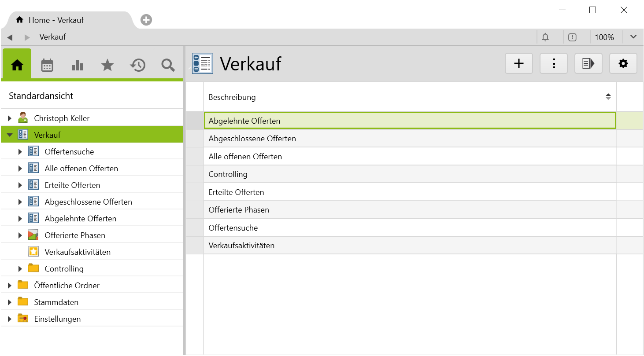Open the favorites star tab
644x356 pixels.
point(107,65)
